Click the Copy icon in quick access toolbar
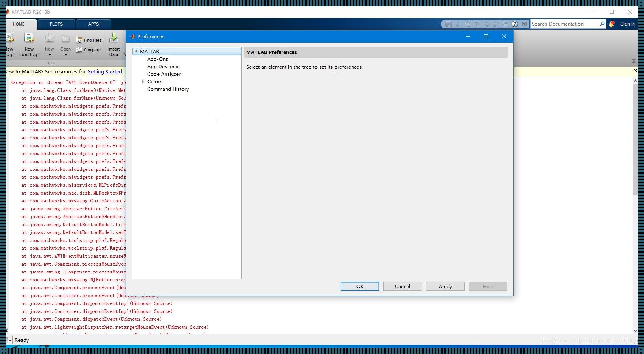Viewport: 644px width, 354px height. 467,24
